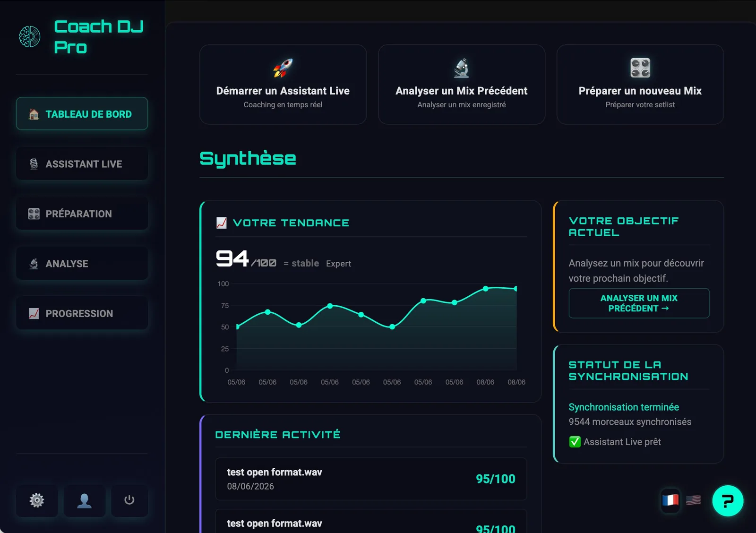Screen dimensions: 756x533
Task: Click the rocket icon on Assistant Live card
Action: tap(283, 68)
